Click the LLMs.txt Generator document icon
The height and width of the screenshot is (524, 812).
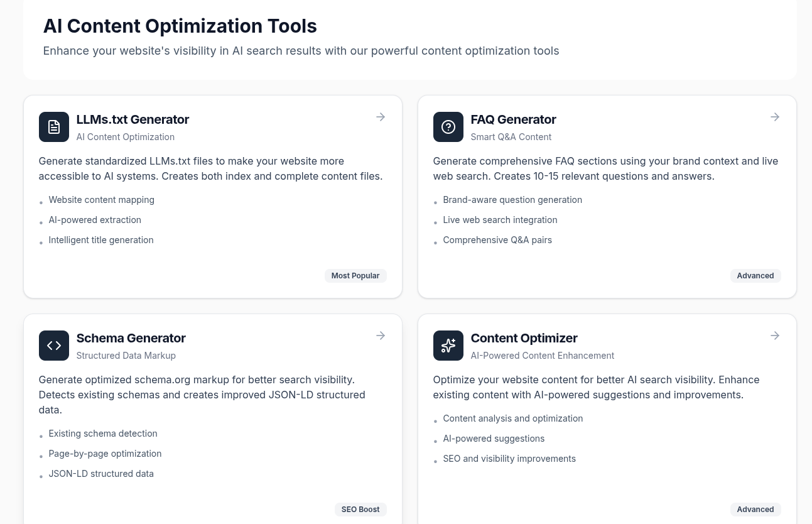[x=54, y=127]
